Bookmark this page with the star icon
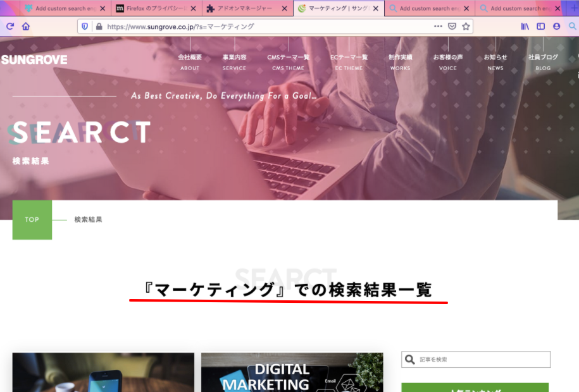579x392 pixels. [x=466, y=27]
